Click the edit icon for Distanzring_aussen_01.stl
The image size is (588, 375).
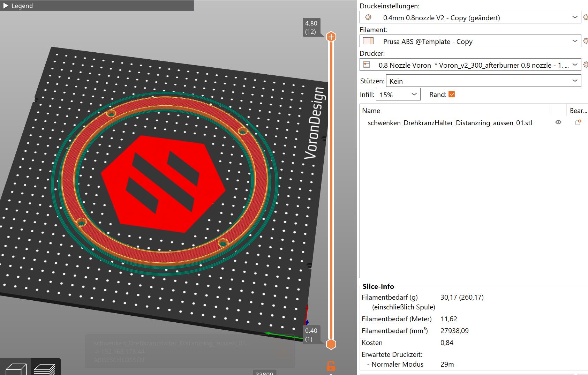click(x=578, y=122)
